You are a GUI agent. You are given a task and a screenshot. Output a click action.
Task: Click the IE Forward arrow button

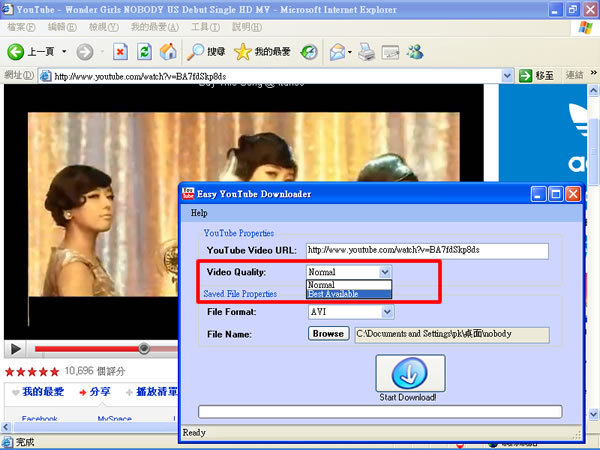click(85, 52)
